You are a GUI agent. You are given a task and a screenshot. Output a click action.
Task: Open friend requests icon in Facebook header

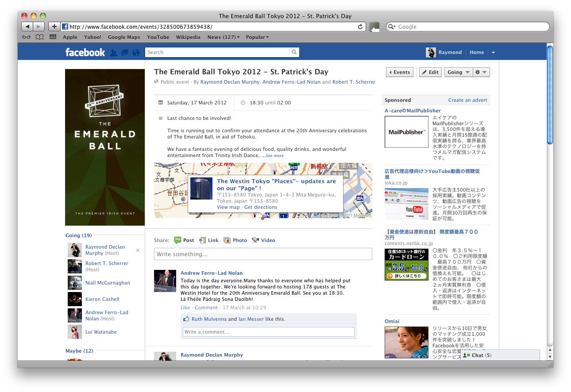pos(114,52)
